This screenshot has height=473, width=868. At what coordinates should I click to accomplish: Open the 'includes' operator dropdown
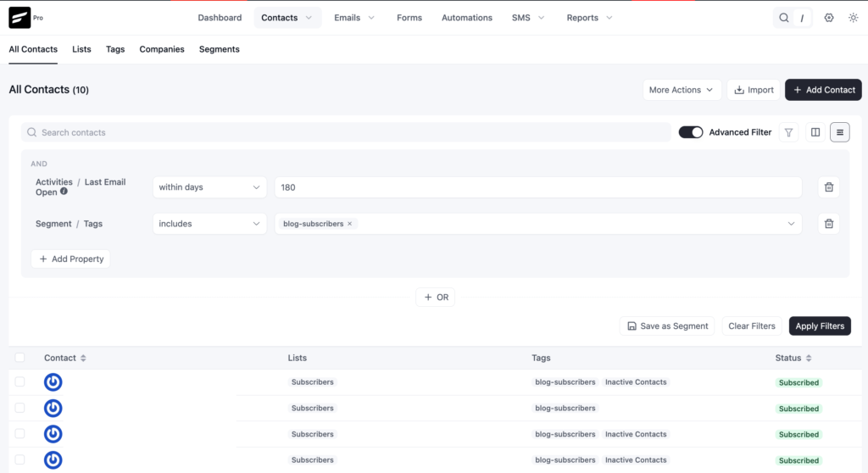coord(209,224)
